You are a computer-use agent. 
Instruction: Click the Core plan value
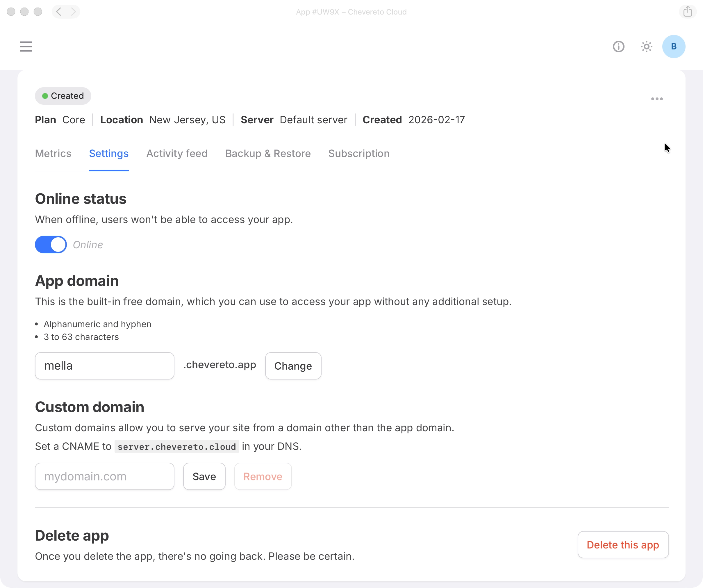point(74,120)
